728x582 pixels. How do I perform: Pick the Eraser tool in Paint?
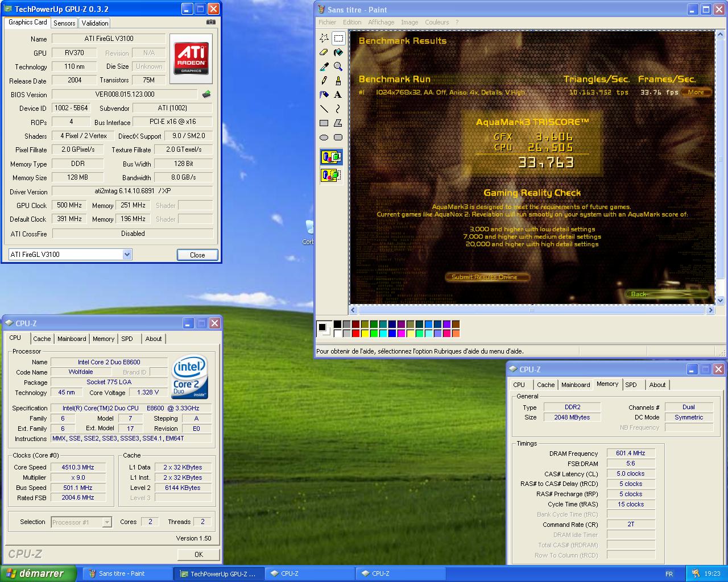point(324,52)
